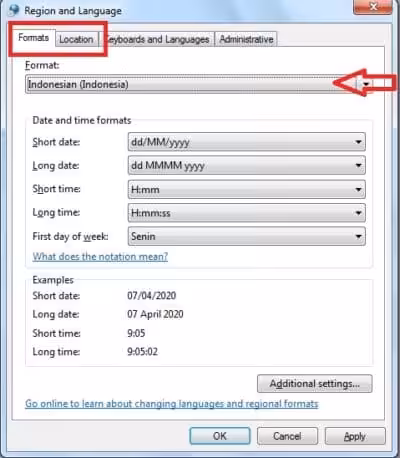Click the Apply button
Image resolution: width=400 pixels, height=458 pixels.
click(355, 436)
